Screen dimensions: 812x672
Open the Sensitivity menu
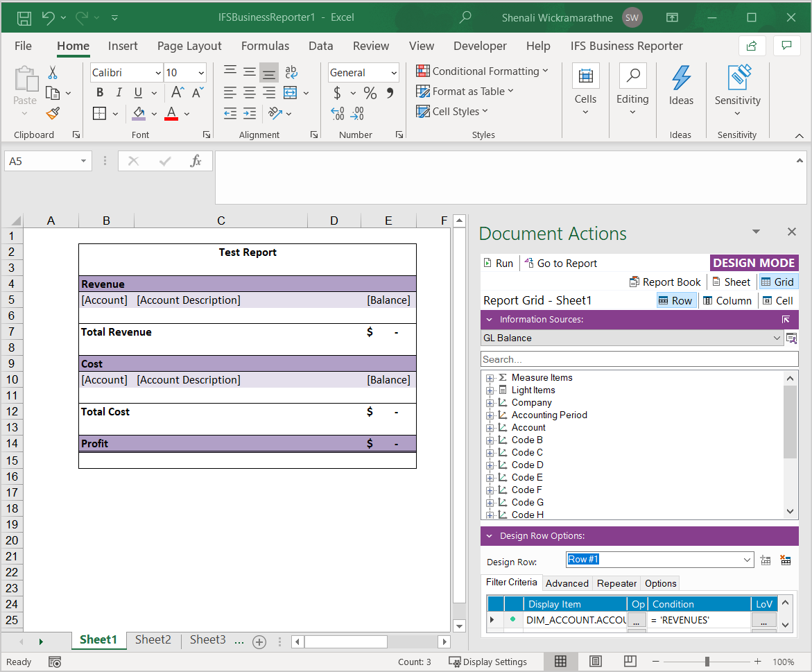(x=737, y=91)
